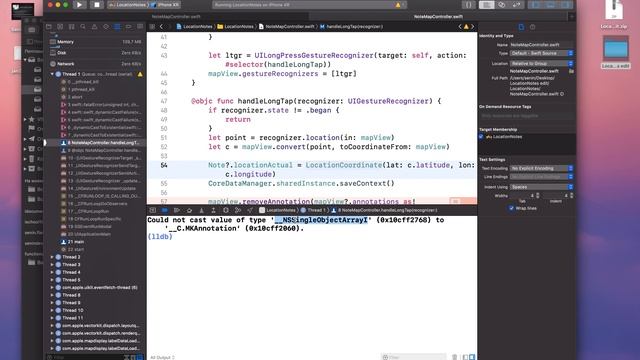Open Location dropdown Relative to Group

click(x=542, y=63)
